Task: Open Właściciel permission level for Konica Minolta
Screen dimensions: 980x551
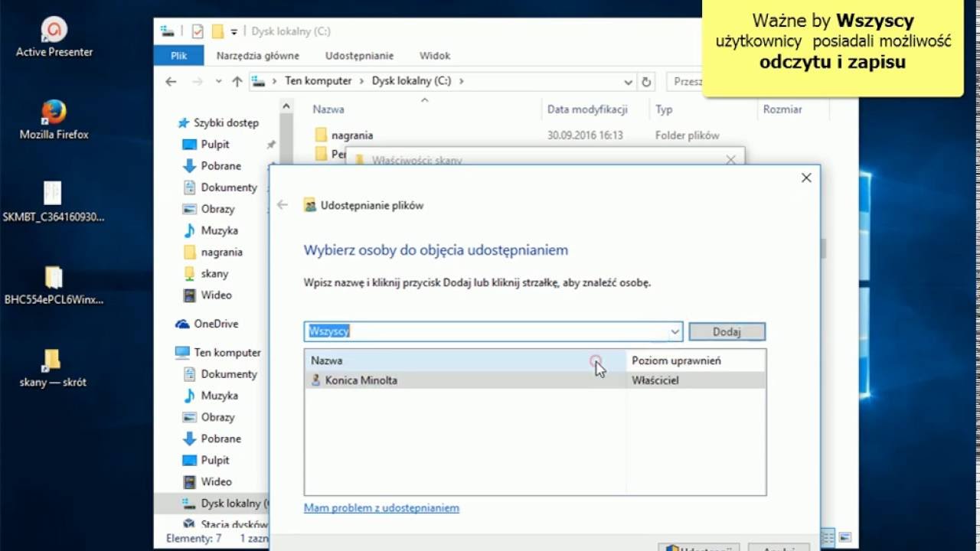Action: click(655, 380)
